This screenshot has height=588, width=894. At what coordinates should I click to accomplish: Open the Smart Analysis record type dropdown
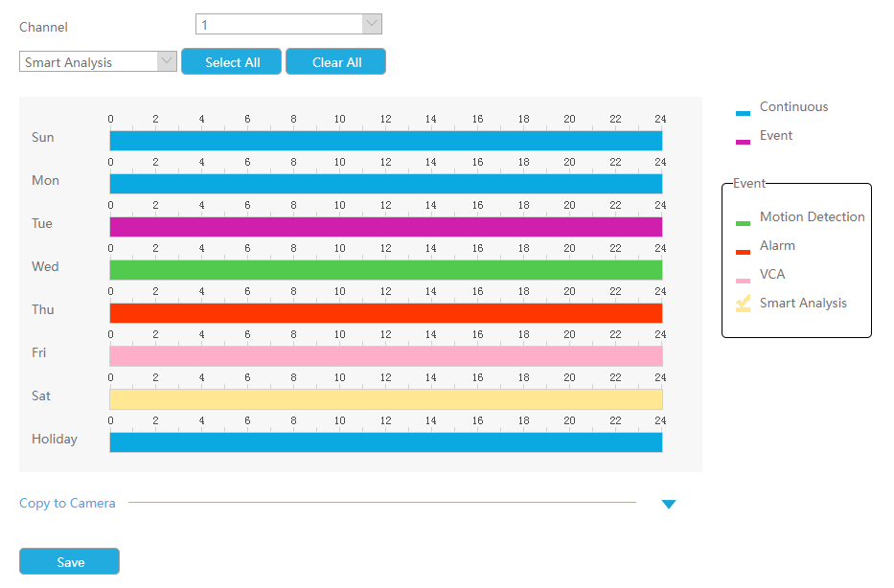pyautogui.click(x=98, y=61)
